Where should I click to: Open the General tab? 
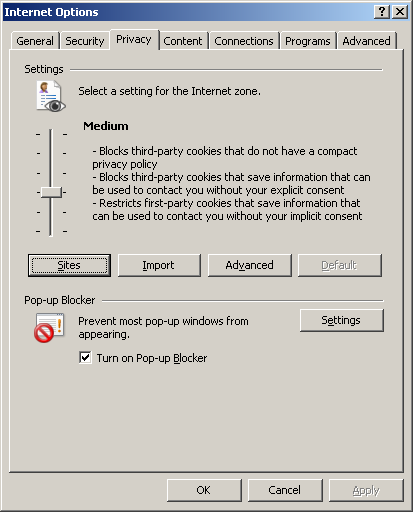35,41
